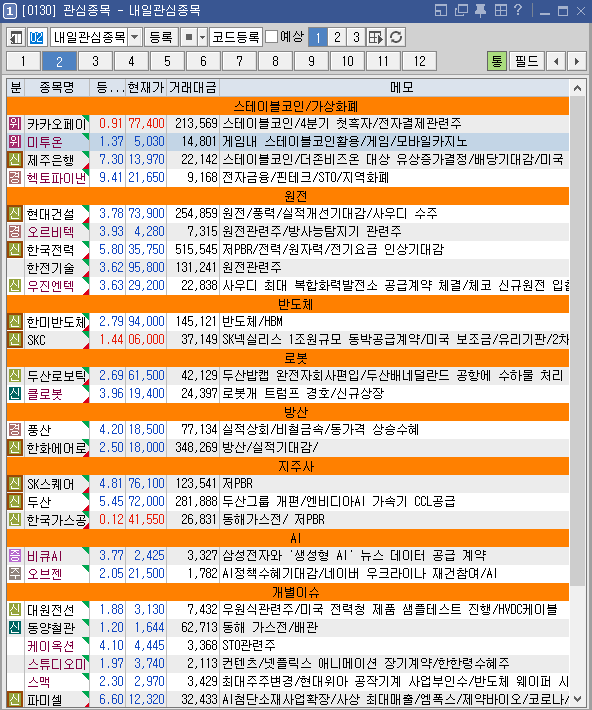Click the 스테이블코인/가상화폐 section header
This screenshot has width=592, height=710.
coord(288,106)
